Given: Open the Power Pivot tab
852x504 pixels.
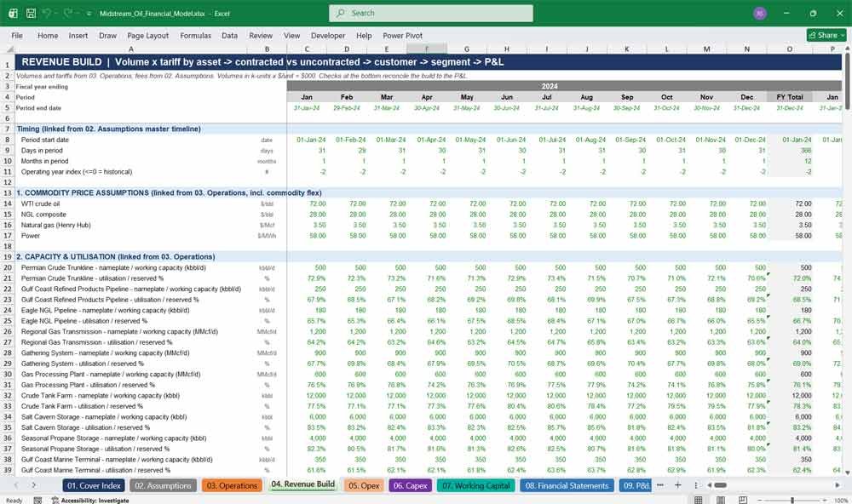Looking at the screenshot, I should pyautogui.click(x=403, y=35).
